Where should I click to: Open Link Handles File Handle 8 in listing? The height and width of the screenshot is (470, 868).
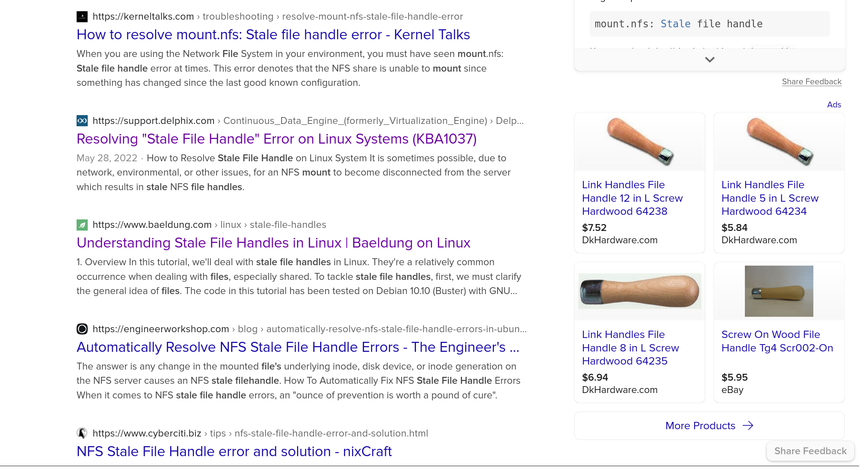631,348
